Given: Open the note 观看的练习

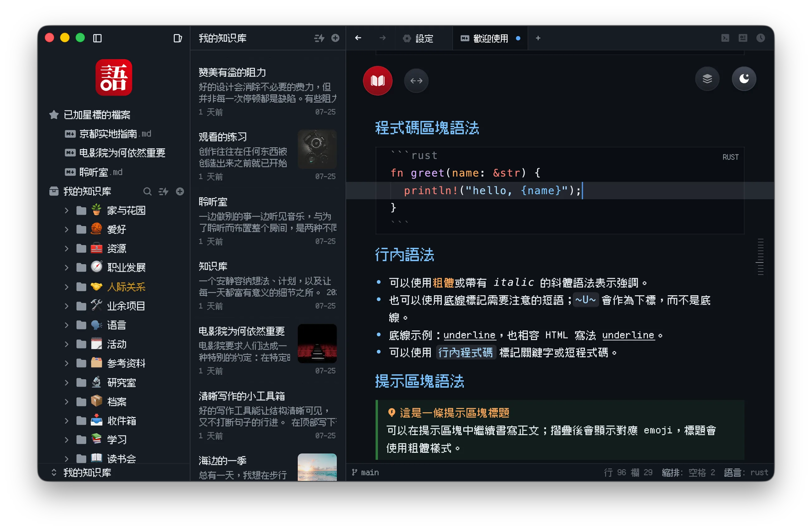Looking at the screenshot, I should pos(268,156).
